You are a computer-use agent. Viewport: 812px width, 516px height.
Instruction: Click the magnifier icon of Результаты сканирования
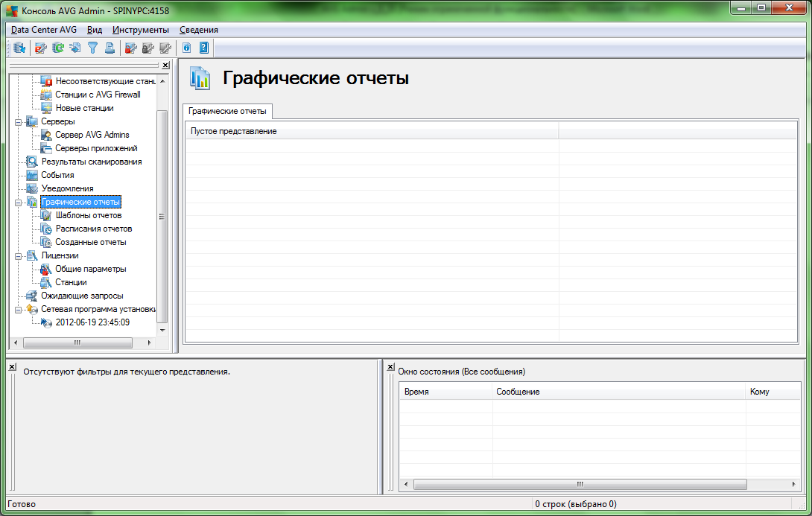[x=32, y=162]
